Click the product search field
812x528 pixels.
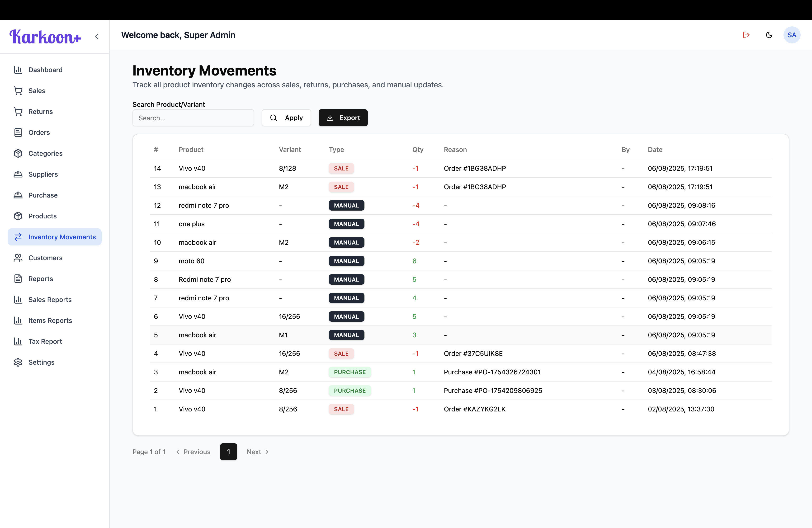tap(193, 118)
